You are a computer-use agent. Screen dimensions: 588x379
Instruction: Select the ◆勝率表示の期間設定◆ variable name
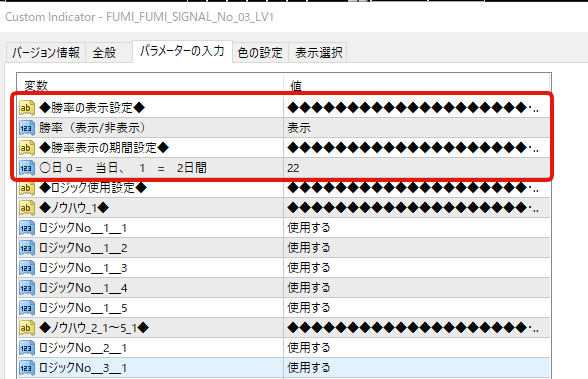pos(104,148)
